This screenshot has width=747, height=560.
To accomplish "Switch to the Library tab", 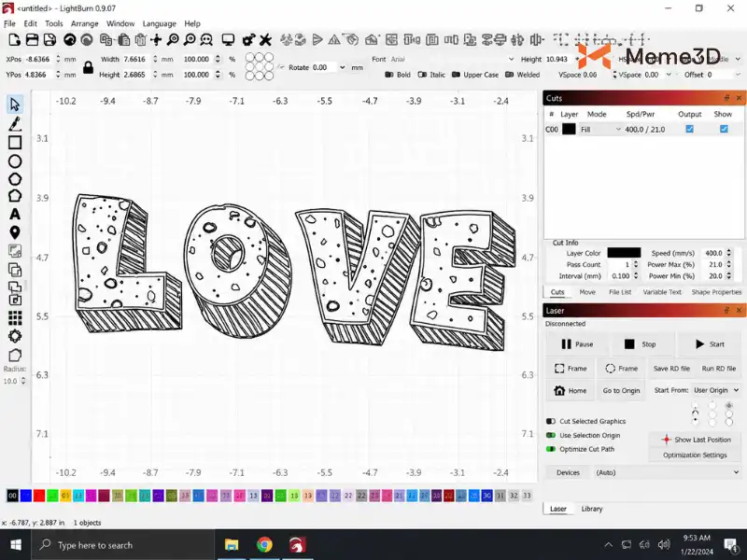I will pos(592,509).
